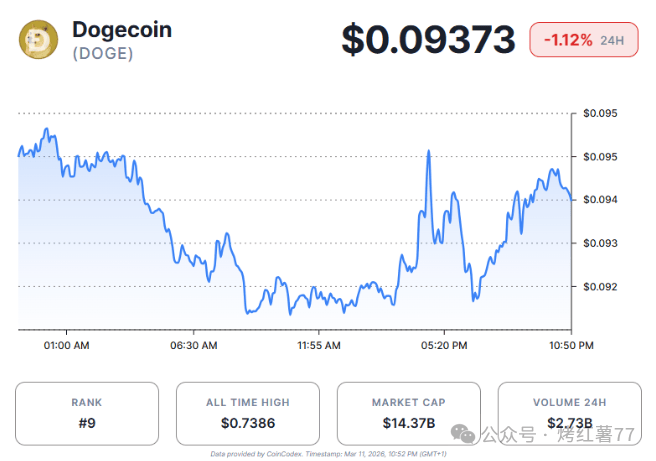Open the RANK #9 card

(x=86, y=412)
